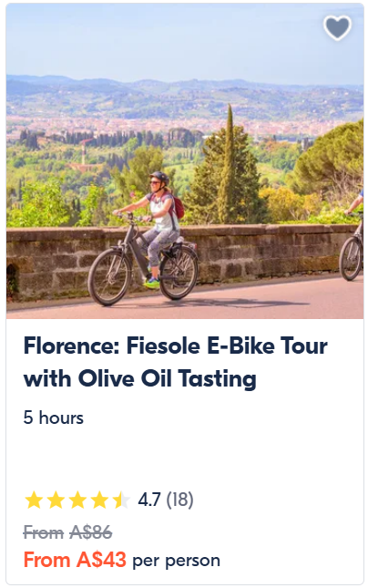Click the 5 hours duration text
This screenshot has width=368, height=588.
click(53, 418)
